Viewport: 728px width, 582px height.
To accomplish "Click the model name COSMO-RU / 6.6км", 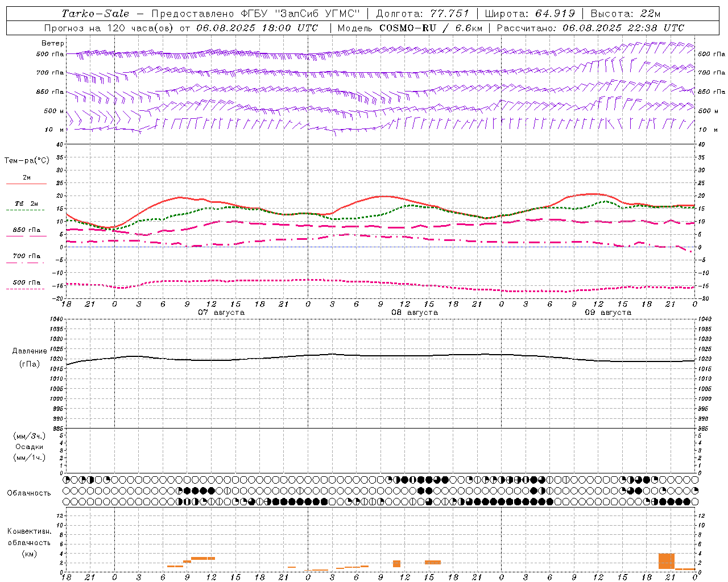I will [431, 28].
